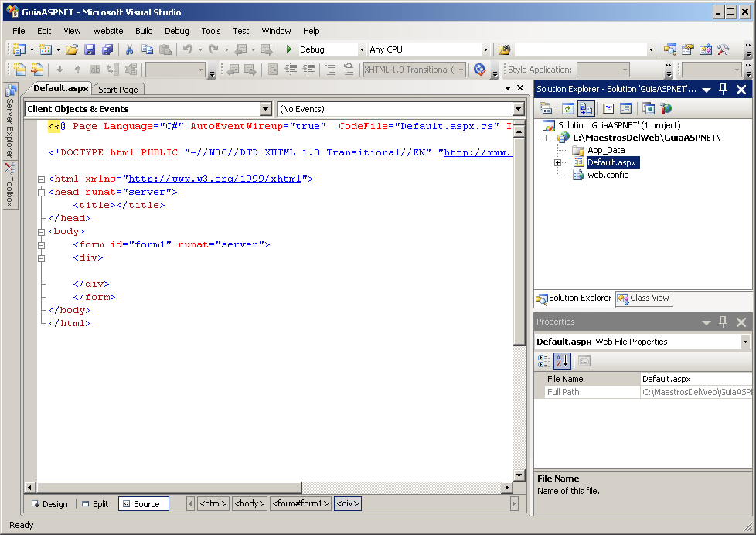Open the File menu
Screen dimensions: 756x535
click(x=19, y=31)
